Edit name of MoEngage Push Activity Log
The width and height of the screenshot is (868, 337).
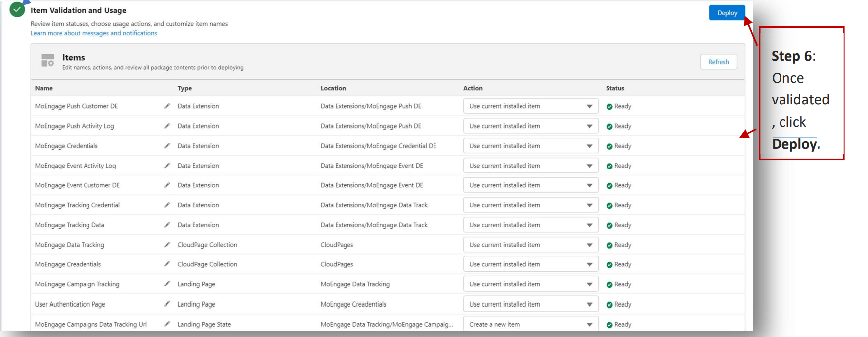coord(167,126)
